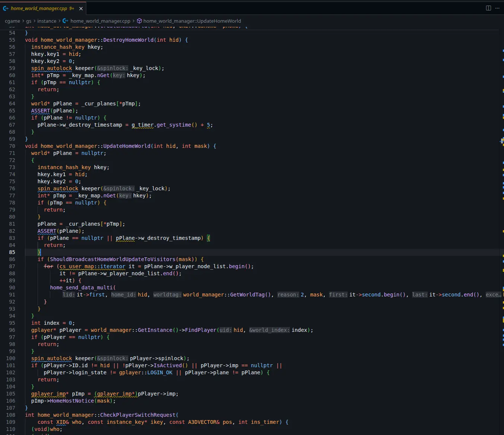Click the worldtag: inlay hint on line 91
Viewport: 504px width, 435px height.
click(168, 295)
